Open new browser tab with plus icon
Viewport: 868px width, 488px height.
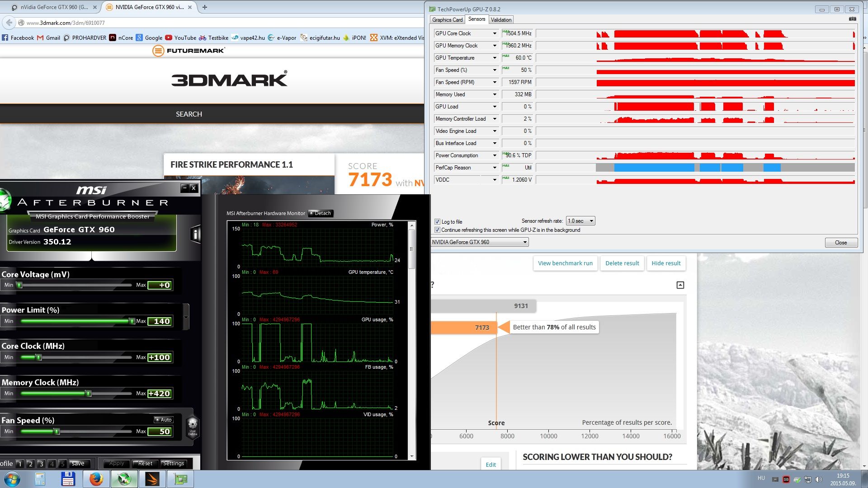(205, 7)
